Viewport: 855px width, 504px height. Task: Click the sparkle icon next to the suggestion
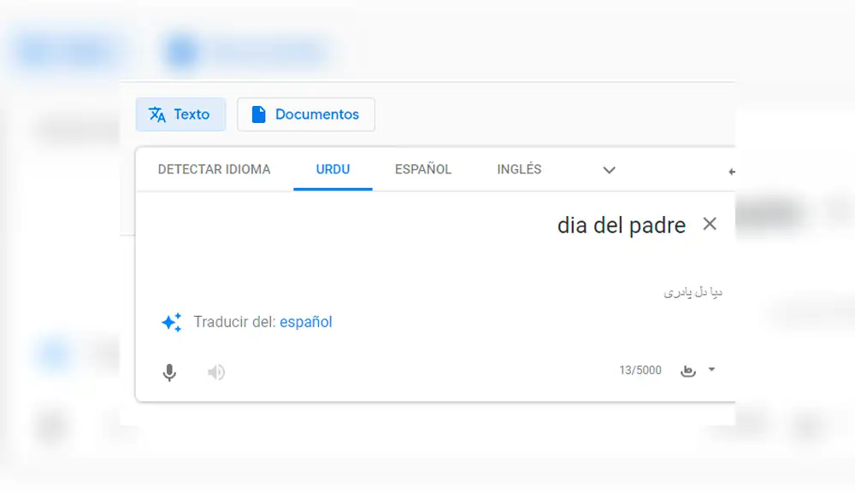coord(171,322)
